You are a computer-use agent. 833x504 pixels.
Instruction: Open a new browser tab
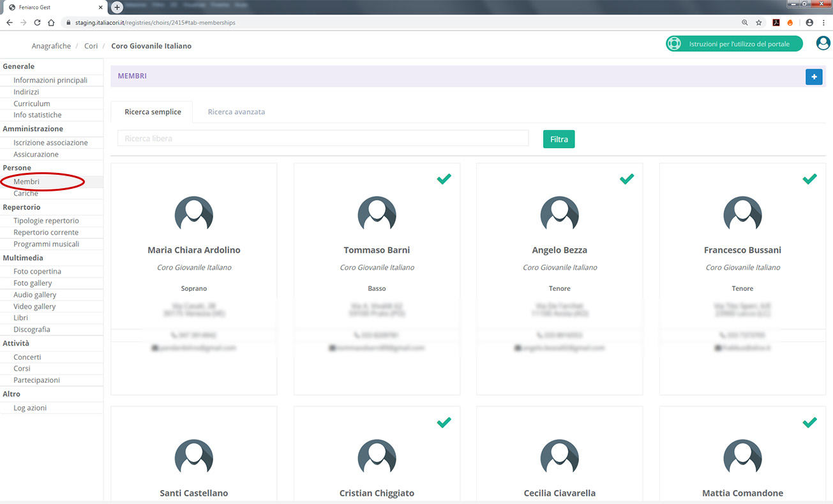coord(117,7)
